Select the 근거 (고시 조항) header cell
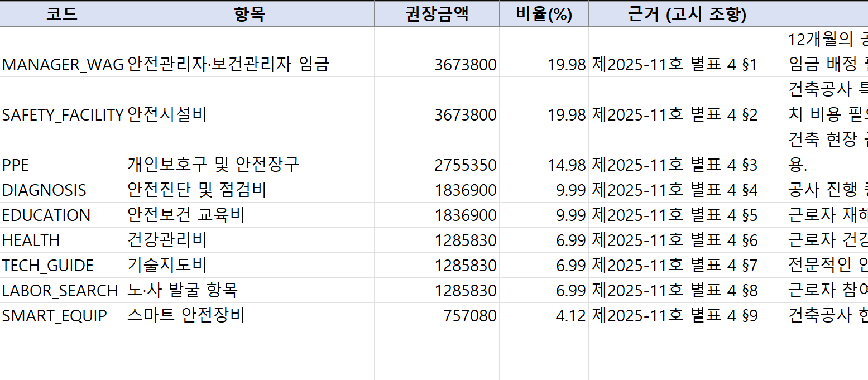The height and width of the screenshot is (380, 868). pyautogui.click(x=687, y=14)
